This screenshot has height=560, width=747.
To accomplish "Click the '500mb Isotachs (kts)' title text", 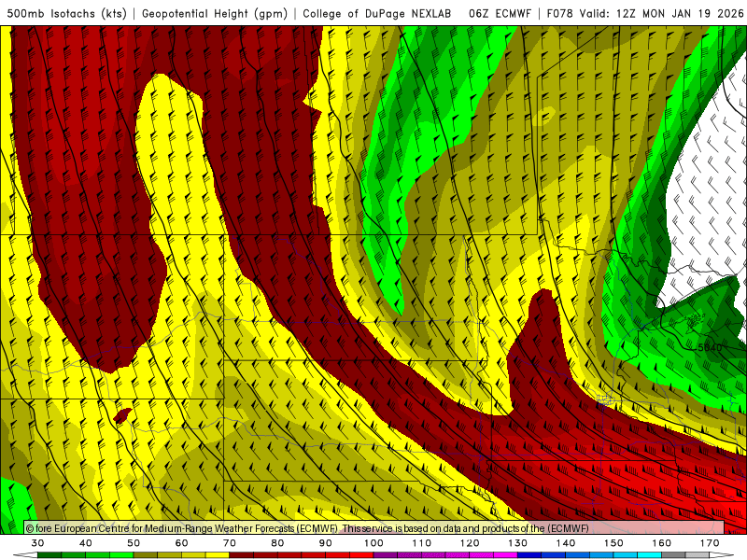I will 66,14.
